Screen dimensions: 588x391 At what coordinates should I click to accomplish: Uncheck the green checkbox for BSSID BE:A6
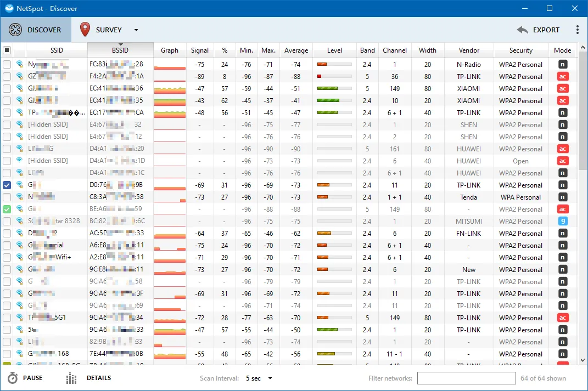click(7, 209)
